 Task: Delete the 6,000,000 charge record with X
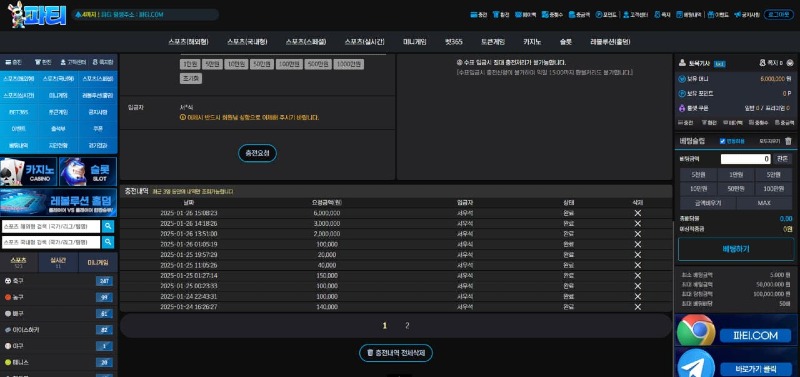click(637, 213)
